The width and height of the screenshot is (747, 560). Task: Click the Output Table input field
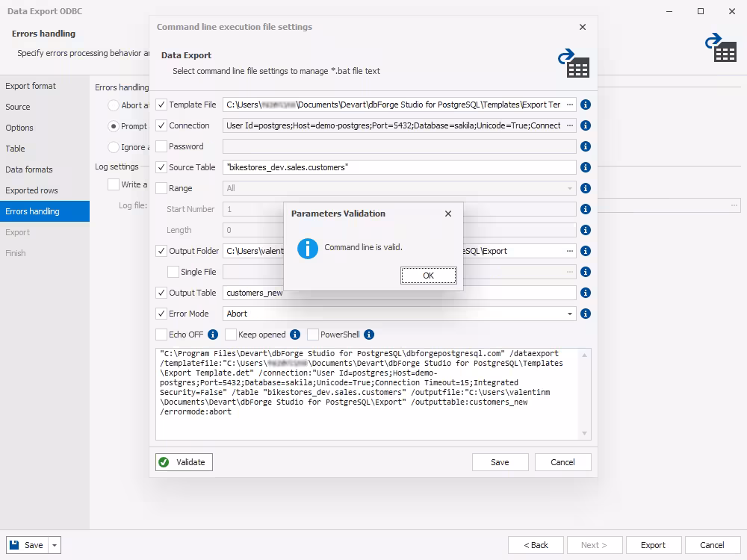pyautogui.click(x=399, y=293)
